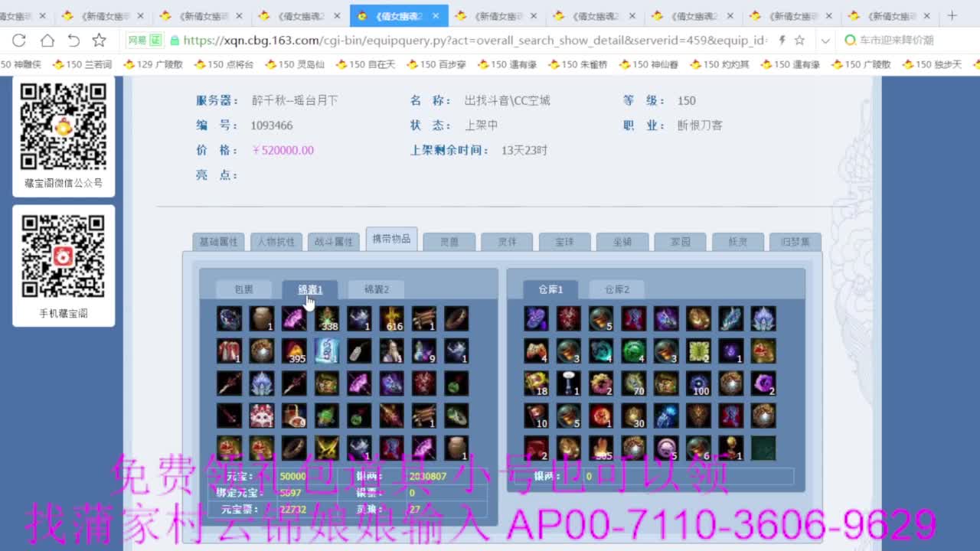Open the 家园 tab
The width and height of the screenshot is (980, 551).
tap(681, 242)
